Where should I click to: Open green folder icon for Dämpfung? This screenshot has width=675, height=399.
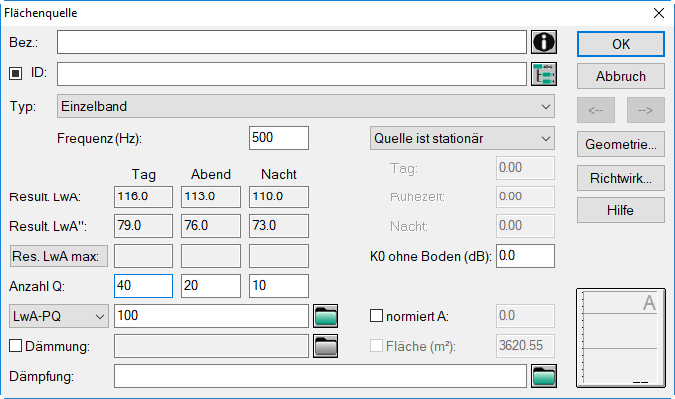[x=544, y=376]
